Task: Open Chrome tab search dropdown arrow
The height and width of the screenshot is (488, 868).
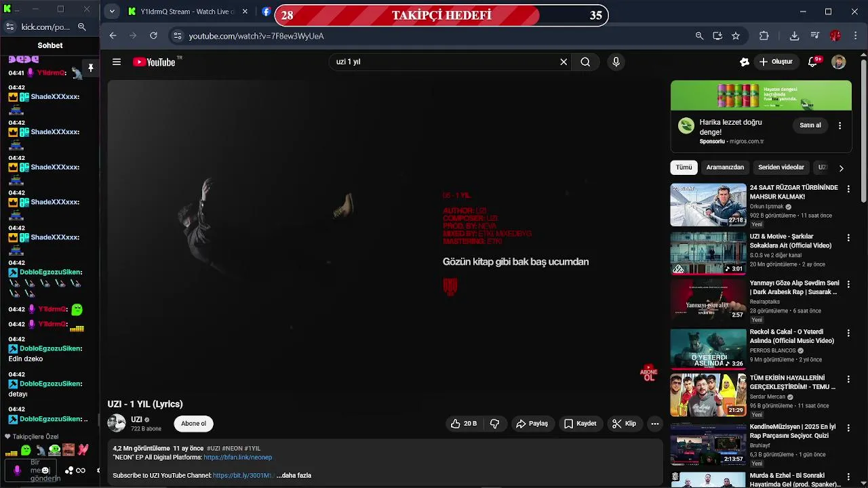Action: (112, 12)
